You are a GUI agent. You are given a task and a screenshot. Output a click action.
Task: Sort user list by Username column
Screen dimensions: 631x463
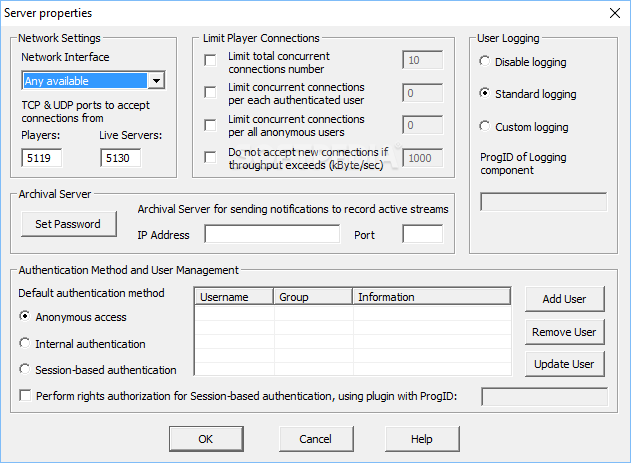pyautogui.click(x=234, y=297)
